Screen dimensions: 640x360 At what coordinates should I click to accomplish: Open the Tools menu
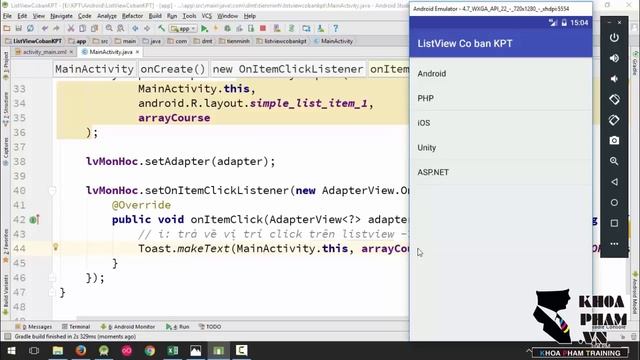point(189,16)
